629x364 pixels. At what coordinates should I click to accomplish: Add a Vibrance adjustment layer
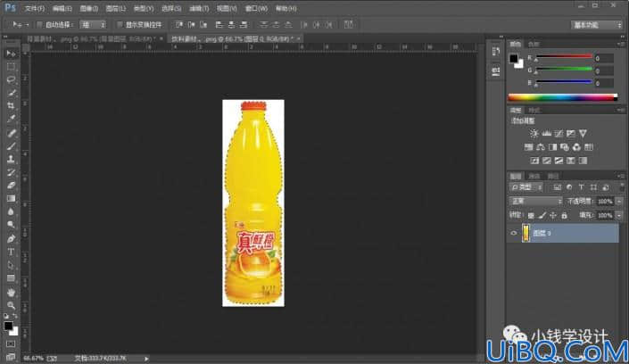[x=583, y=133]
